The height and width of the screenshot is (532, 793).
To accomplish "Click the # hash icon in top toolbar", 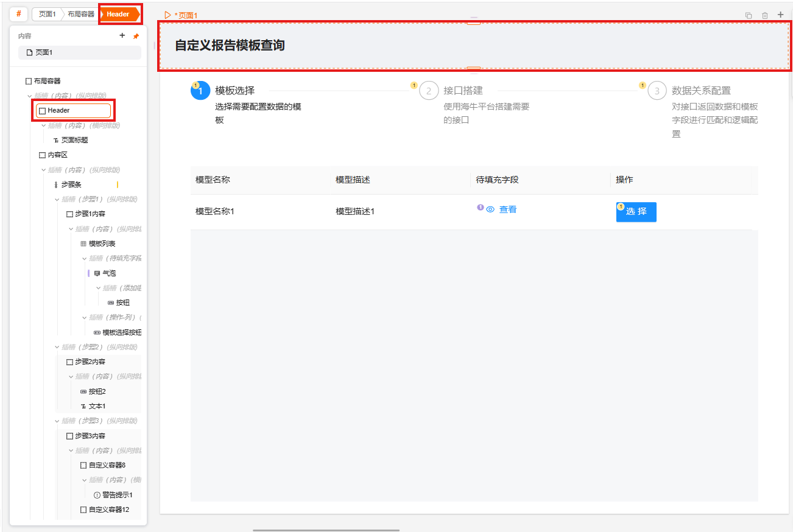I will pyautogui.click(x=18, y=13).
